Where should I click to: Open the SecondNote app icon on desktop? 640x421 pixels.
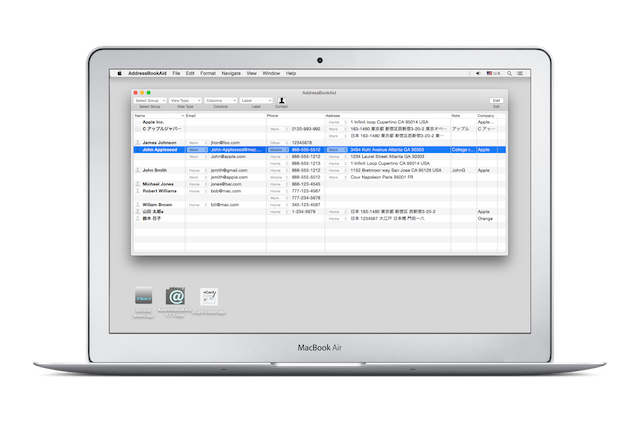point(144,296)
